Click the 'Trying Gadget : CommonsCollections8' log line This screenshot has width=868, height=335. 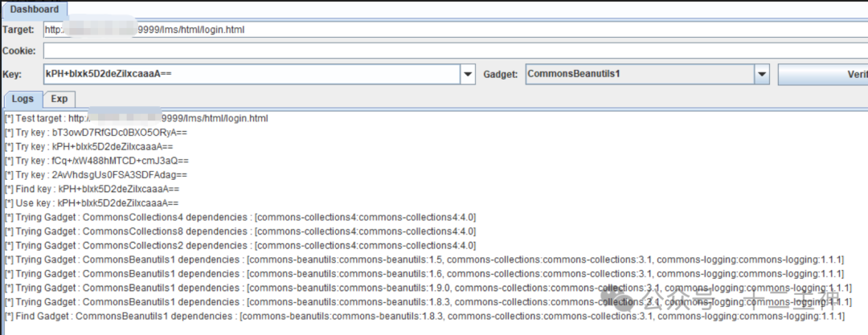coord(241,231)
